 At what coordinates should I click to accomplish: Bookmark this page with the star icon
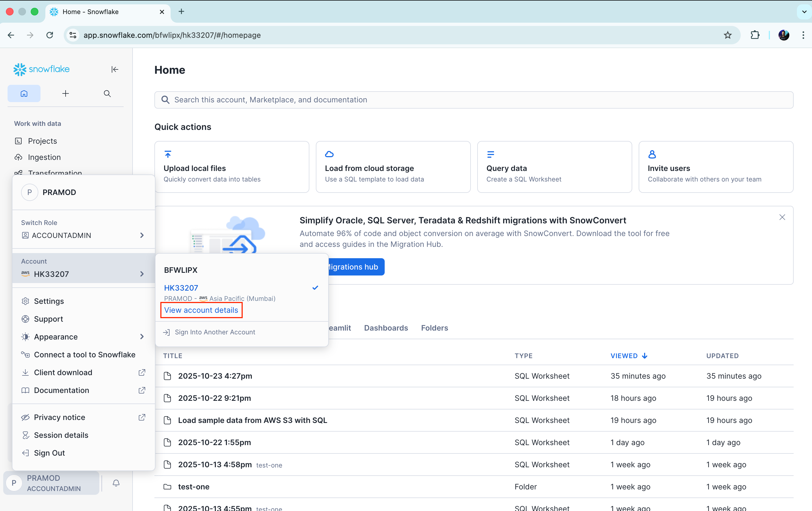tap(727, 35)
